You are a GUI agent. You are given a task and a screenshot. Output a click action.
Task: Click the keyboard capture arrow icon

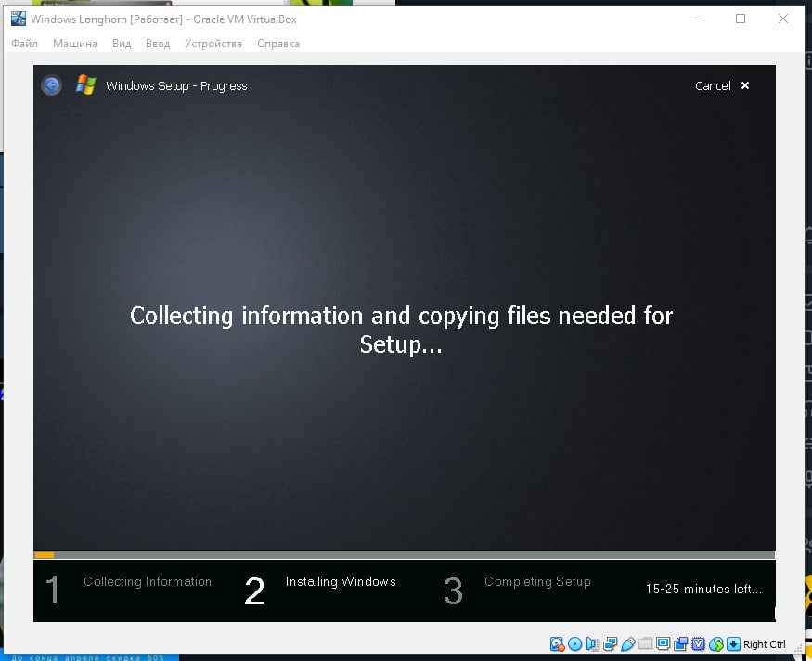pos(734,644)
